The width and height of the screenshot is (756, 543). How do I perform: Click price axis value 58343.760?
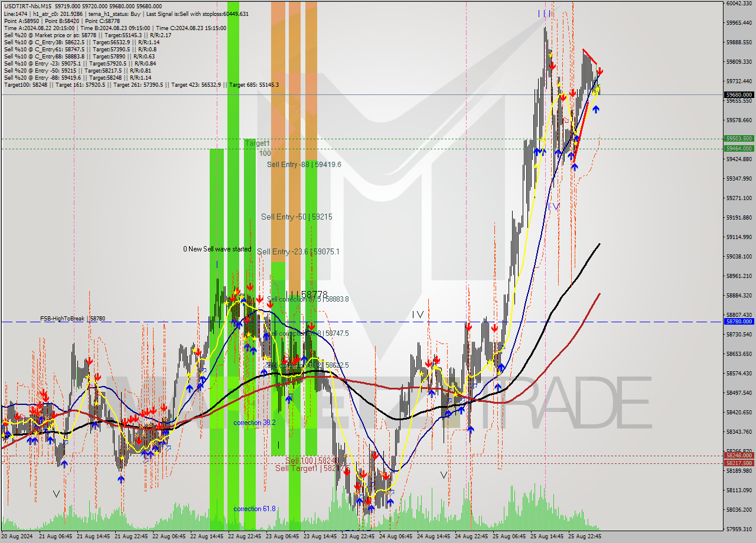click(x=739, y=431)
